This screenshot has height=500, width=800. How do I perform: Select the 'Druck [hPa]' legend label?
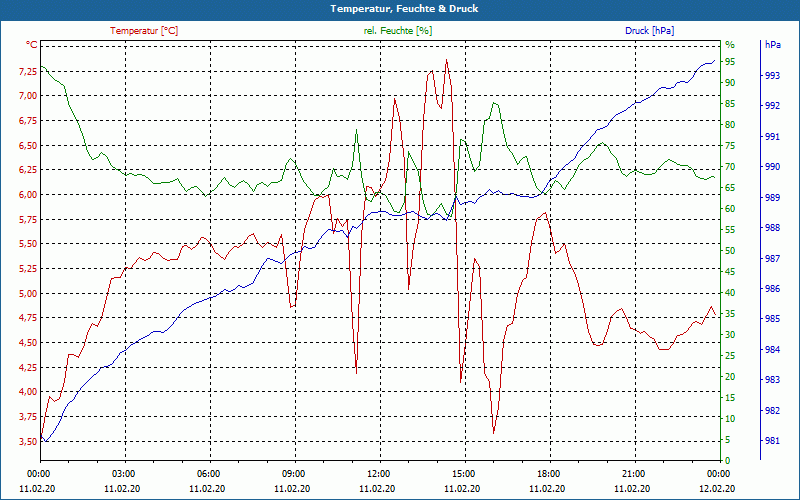point(649,31)
